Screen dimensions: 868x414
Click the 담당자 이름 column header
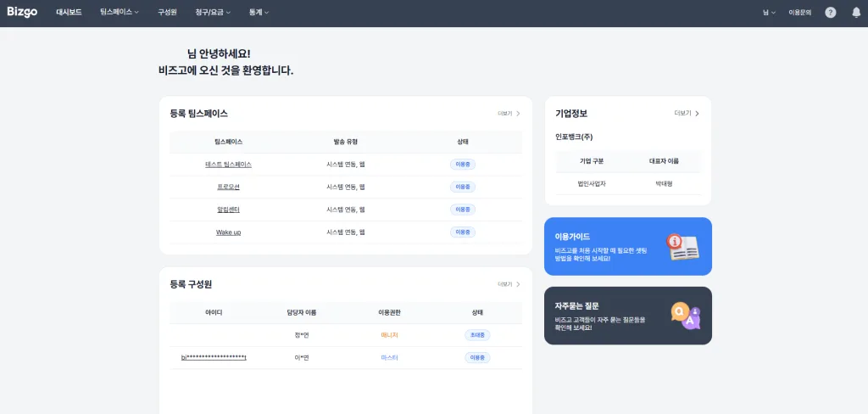pyautogui.click(x=302, y=312)
